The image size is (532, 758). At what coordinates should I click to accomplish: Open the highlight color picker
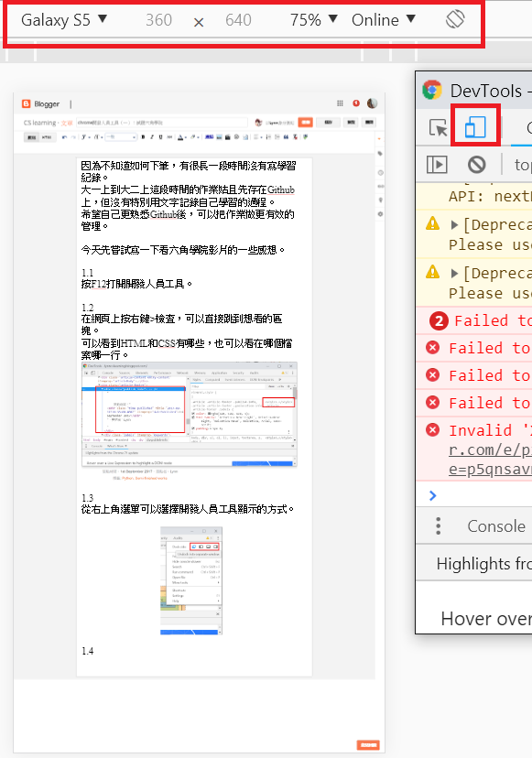195,136
